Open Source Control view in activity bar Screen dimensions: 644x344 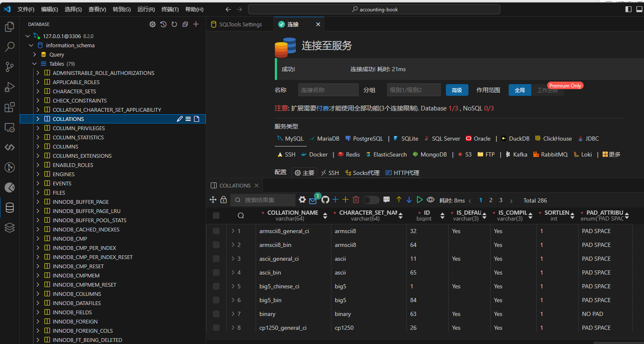9,67
